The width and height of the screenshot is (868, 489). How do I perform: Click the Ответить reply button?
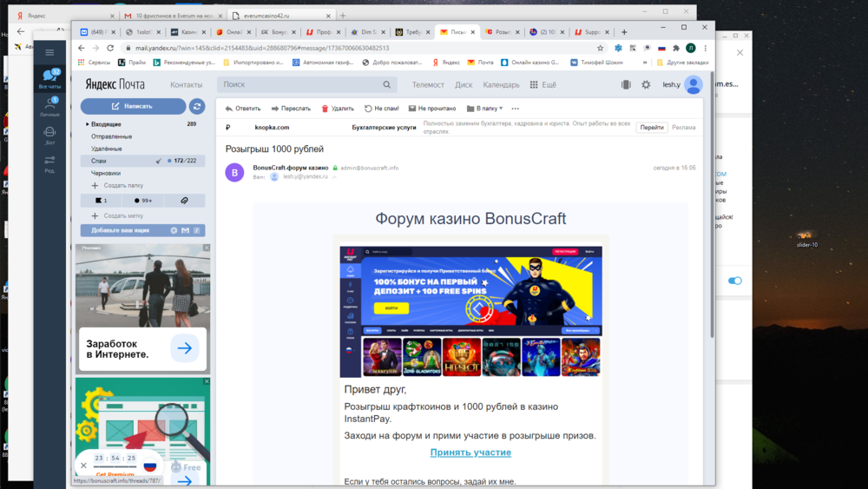coord(243,109)
